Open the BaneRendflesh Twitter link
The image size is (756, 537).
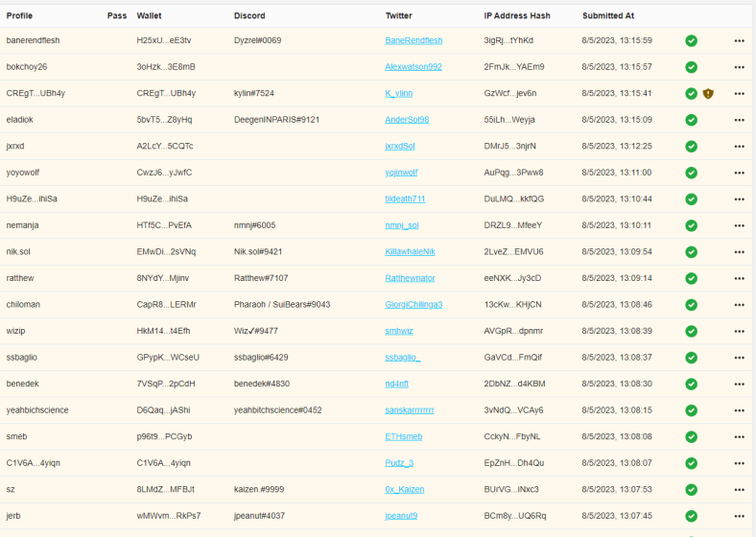pos(413,40)
